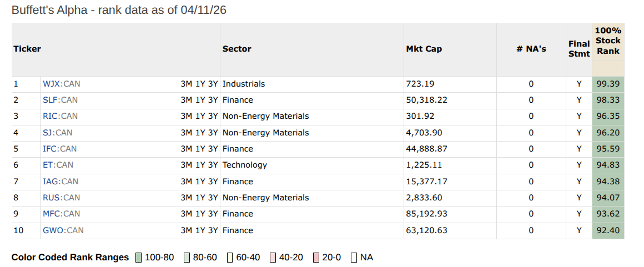Click the IAG:CAN ticker link
Viewport: 644px width, 267px height.
click(61, 182)
